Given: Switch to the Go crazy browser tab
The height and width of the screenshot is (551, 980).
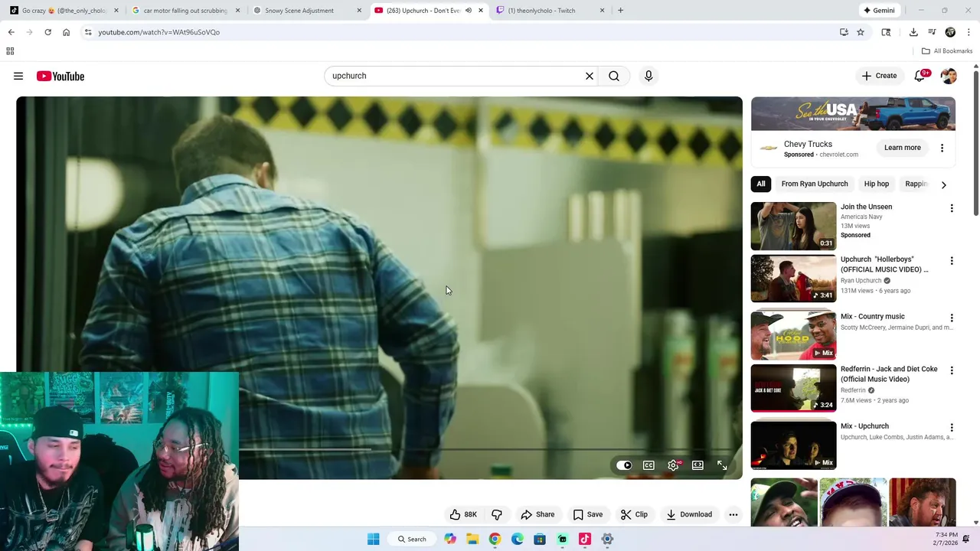Looking at the screenshot, I should (63, 11).
